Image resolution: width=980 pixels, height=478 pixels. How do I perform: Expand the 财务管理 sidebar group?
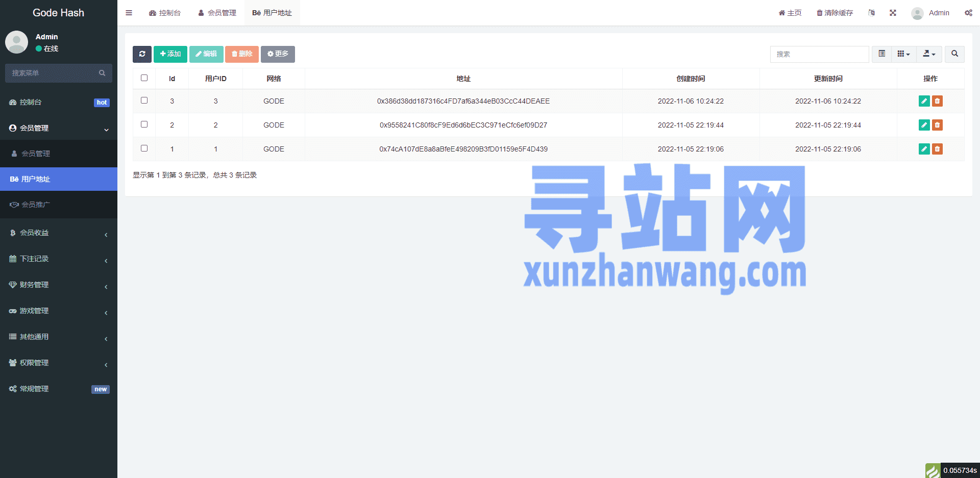click(59, 285)
